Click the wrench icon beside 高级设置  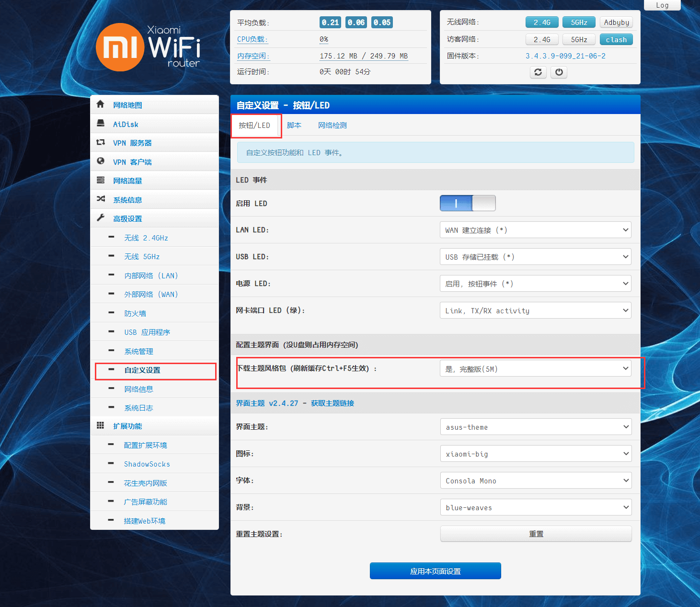101,218
